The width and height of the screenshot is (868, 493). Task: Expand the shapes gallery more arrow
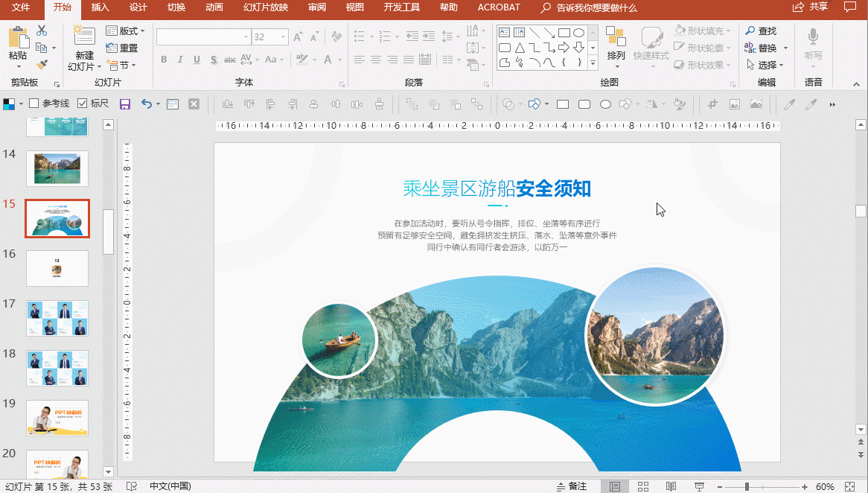[x=593, y=63]
